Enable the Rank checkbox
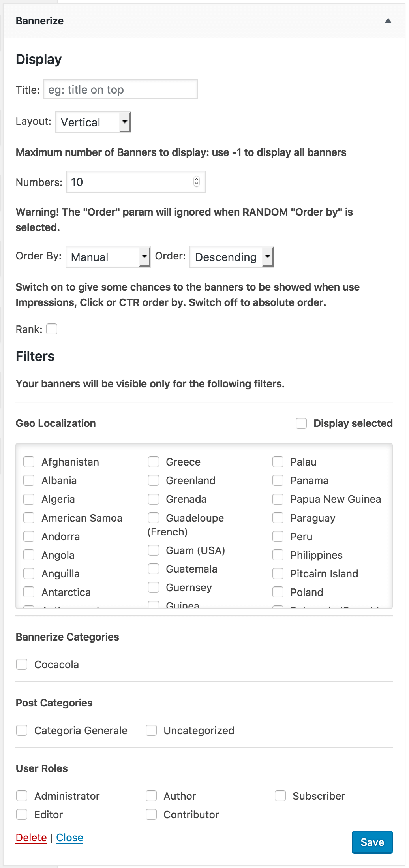 tap(52, 329)
